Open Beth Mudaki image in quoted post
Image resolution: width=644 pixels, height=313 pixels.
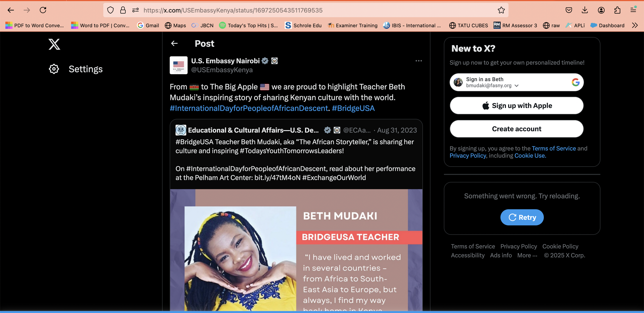coord(296,250)
